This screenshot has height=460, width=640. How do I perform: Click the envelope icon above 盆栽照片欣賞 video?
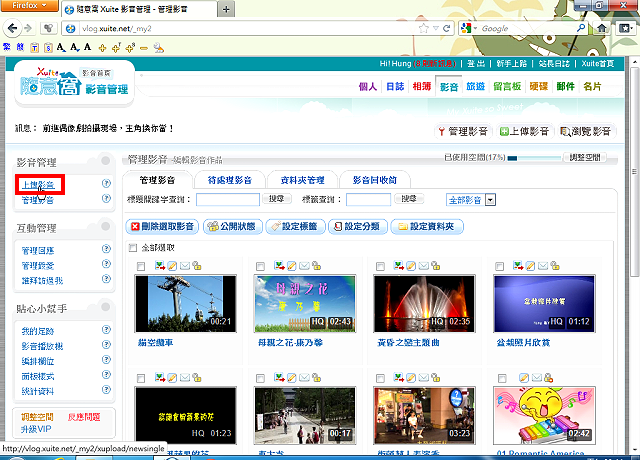pyautogui.click(x=543, y=266)
